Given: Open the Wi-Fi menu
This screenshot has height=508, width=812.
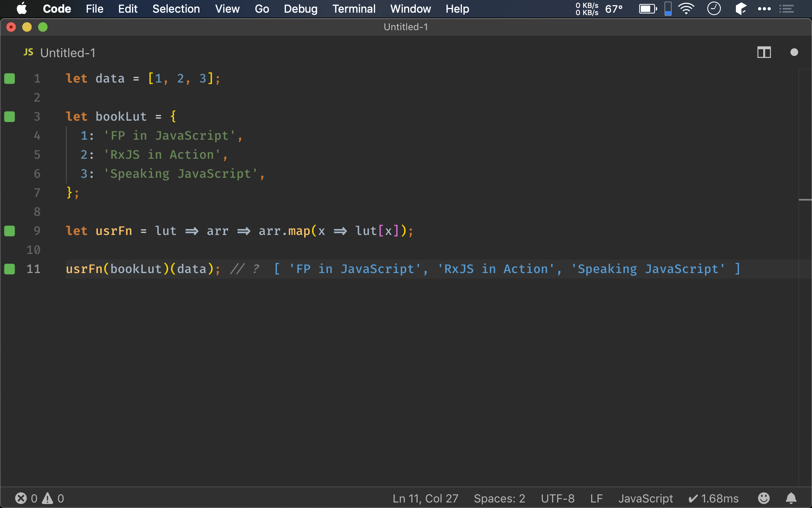Looking at the screenshot, I should click(686, 9).
